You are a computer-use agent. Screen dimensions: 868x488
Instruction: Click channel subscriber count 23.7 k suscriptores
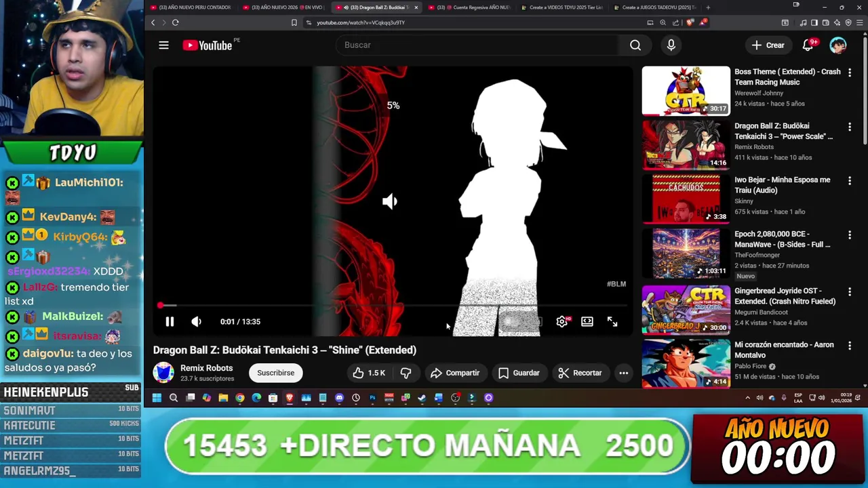207,379
